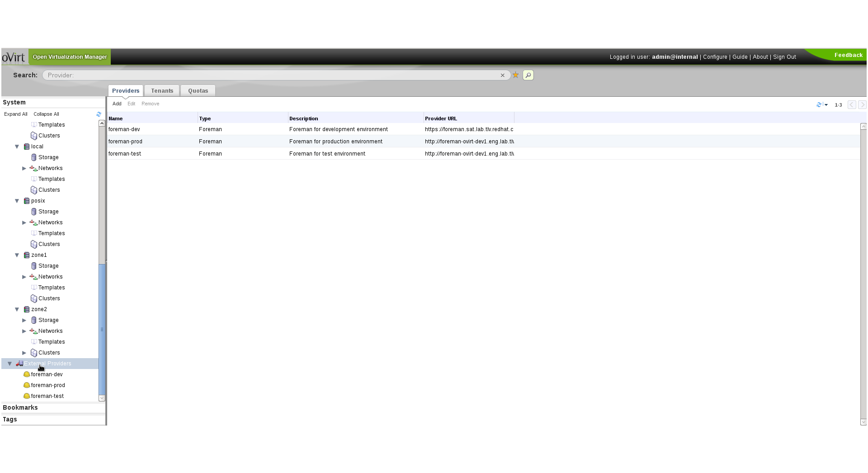Expand the Storage node under zone2
This screenshot has width=868, height=473.
(24, 320)
